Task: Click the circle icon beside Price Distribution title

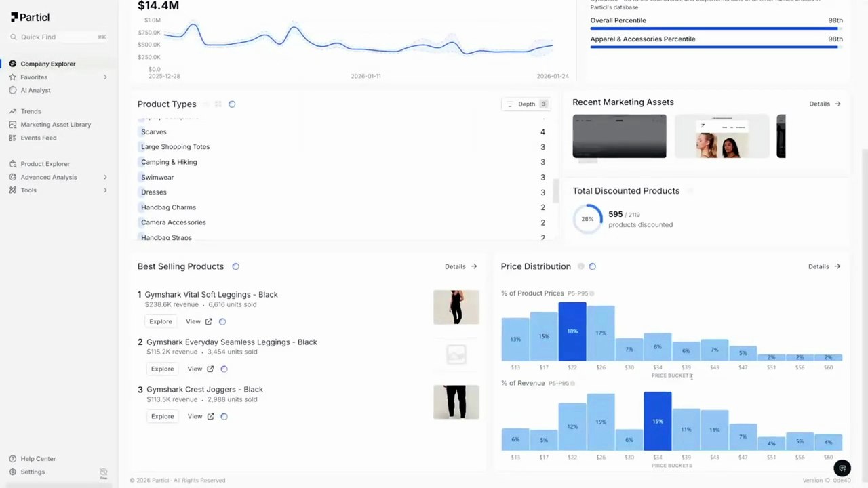Action: pos(593,266)
